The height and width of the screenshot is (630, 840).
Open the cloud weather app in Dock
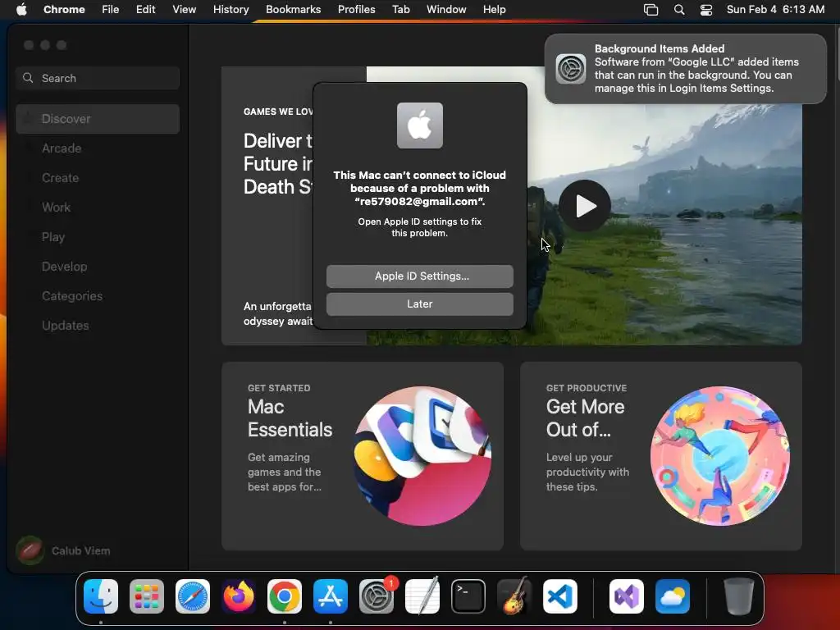673,596
